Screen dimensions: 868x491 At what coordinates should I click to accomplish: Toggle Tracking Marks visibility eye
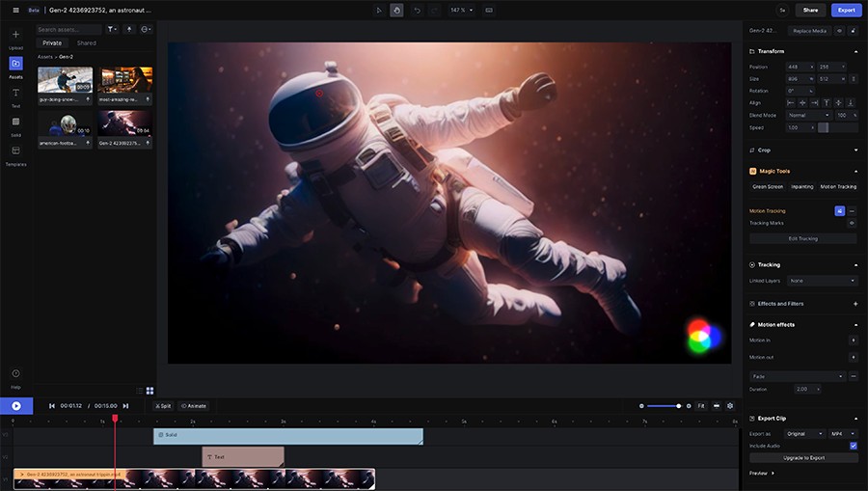[x=852, y=223]
